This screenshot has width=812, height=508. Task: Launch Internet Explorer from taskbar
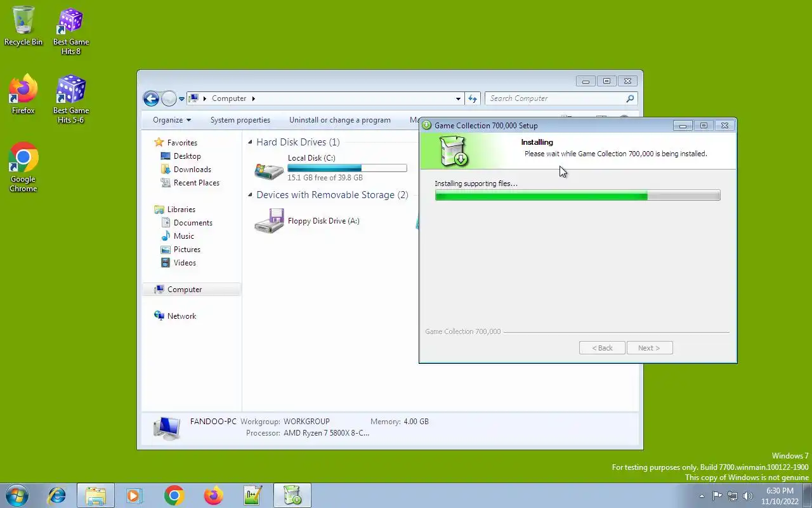pyautogui.click(x=56, y=495)
